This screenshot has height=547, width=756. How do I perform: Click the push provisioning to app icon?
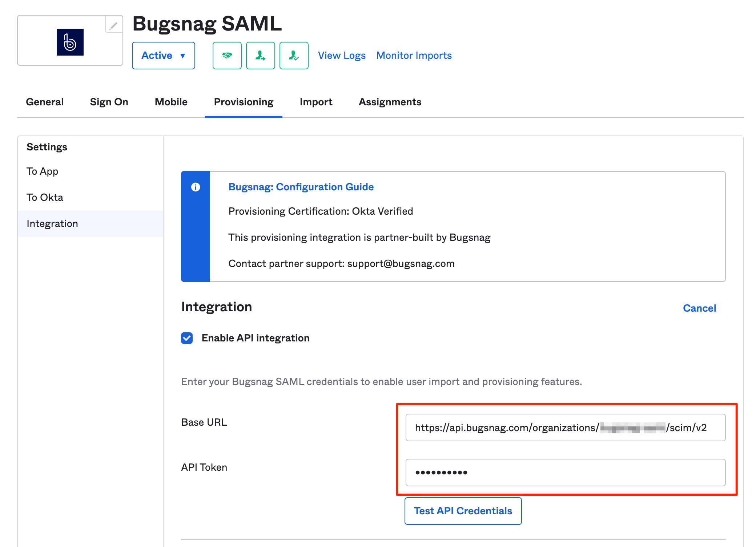point(260,55)
